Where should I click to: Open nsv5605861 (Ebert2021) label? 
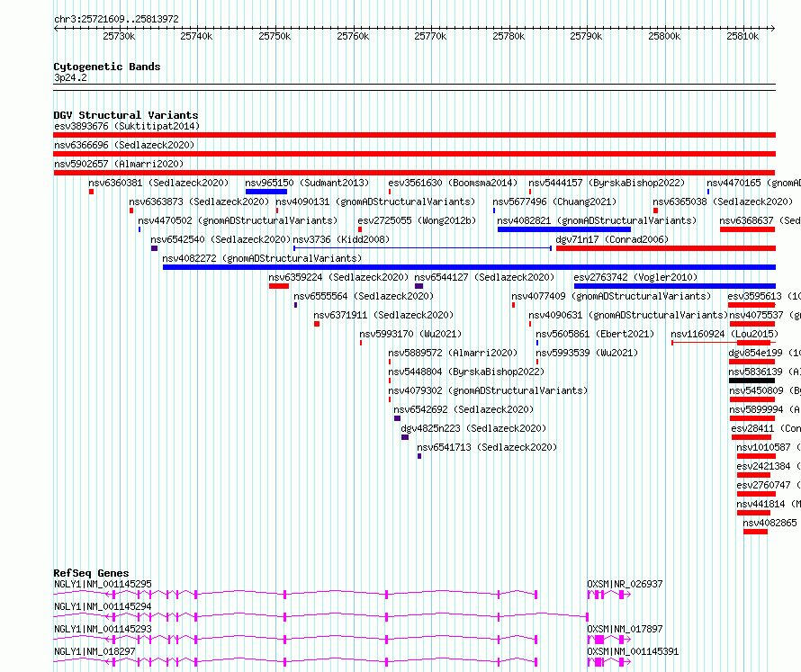point(595,334)
